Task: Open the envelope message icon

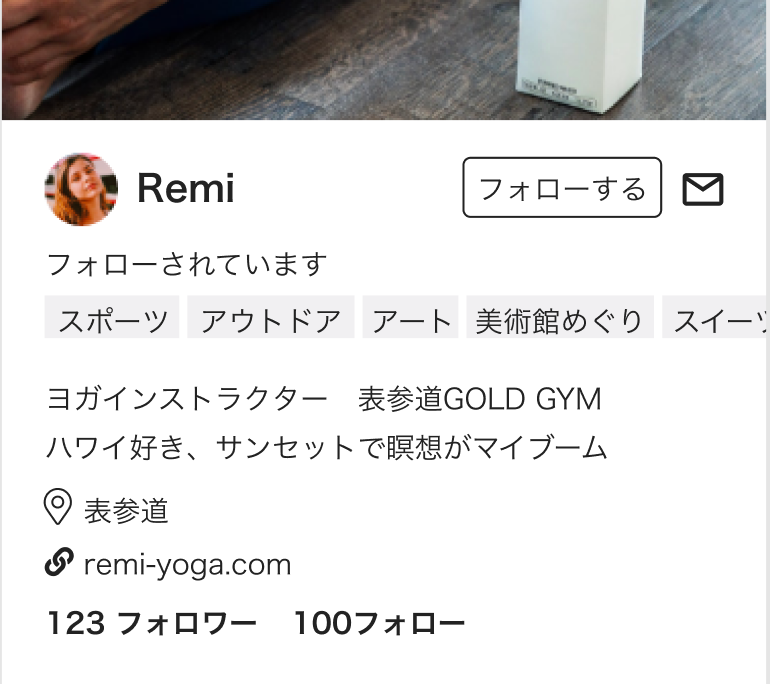Action: (x=703, y=189)
